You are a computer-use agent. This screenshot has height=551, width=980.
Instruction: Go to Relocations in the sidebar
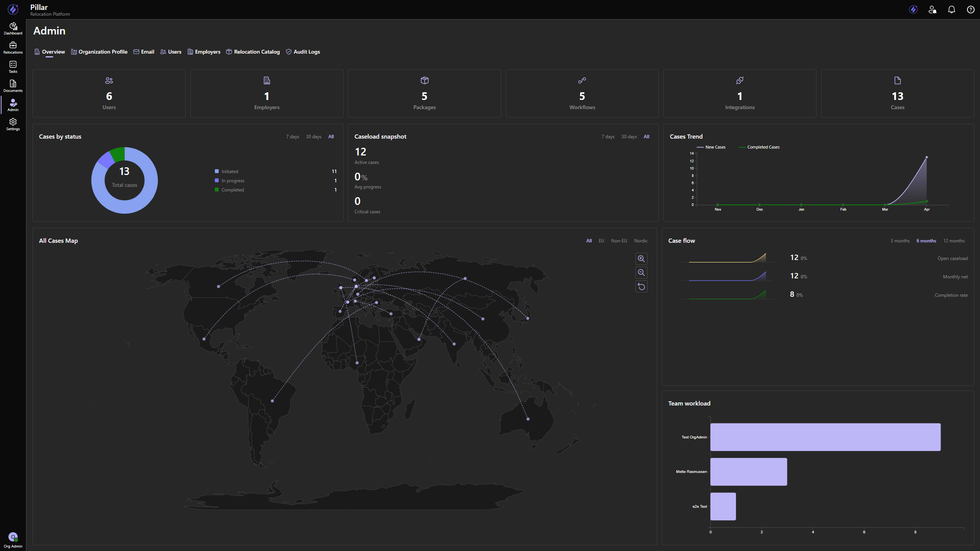(13, 47)
